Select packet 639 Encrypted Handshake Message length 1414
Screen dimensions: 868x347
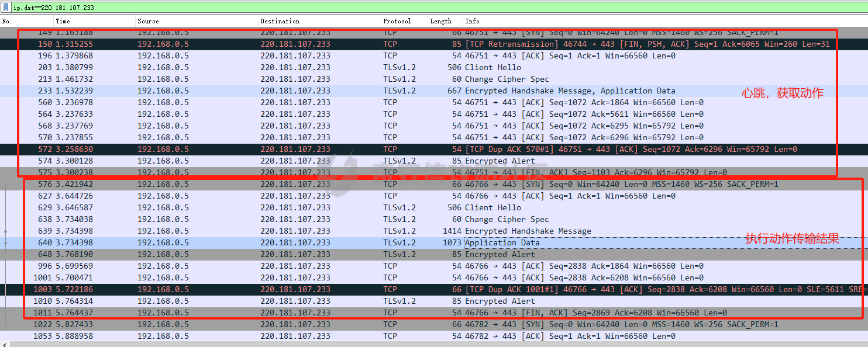[x=434, y=231]
